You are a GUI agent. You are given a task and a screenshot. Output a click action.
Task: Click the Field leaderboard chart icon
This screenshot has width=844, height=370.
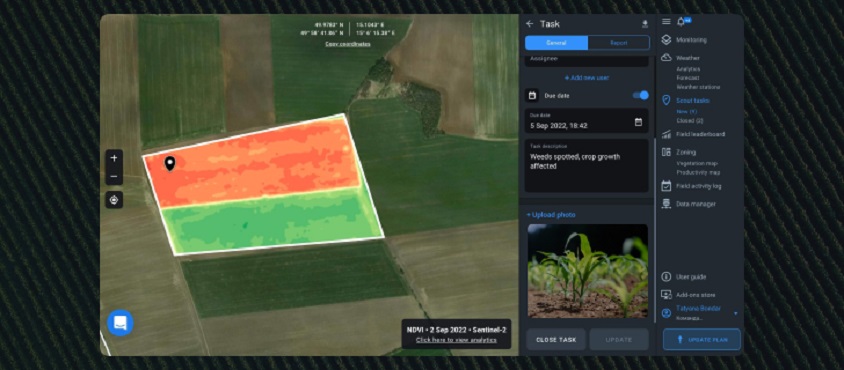[666, 134]
